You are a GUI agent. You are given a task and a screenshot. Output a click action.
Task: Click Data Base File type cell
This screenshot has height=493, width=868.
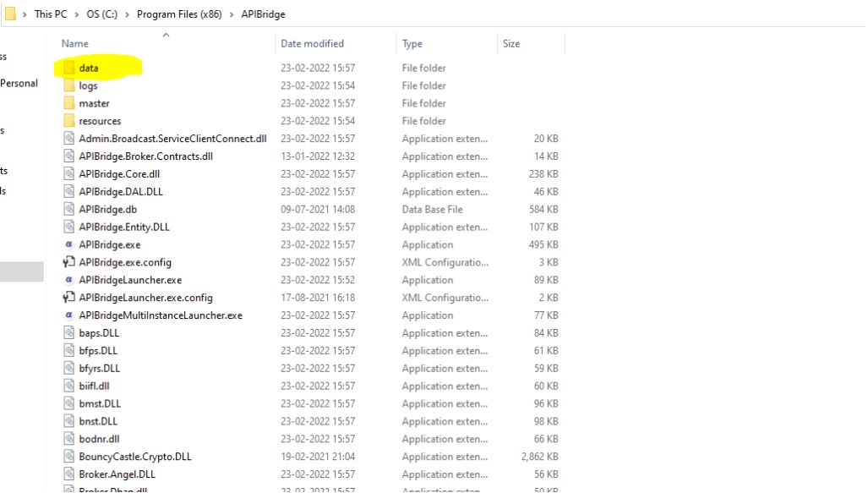click(433, 210)
